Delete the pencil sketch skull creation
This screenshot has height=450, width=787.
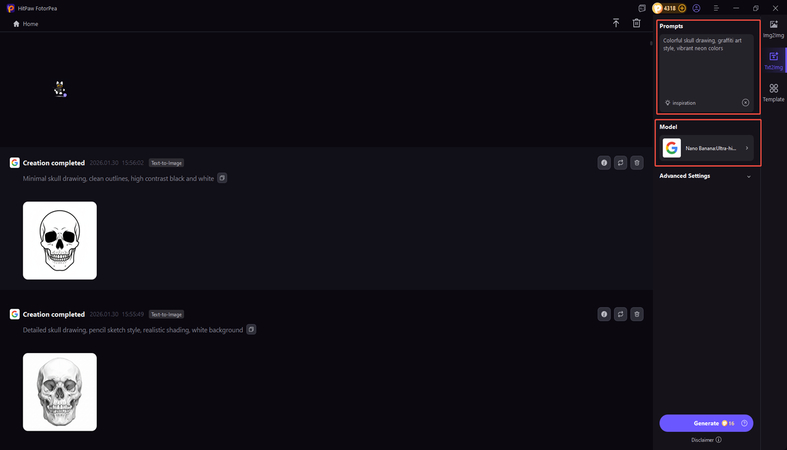(x=637, y=314)
